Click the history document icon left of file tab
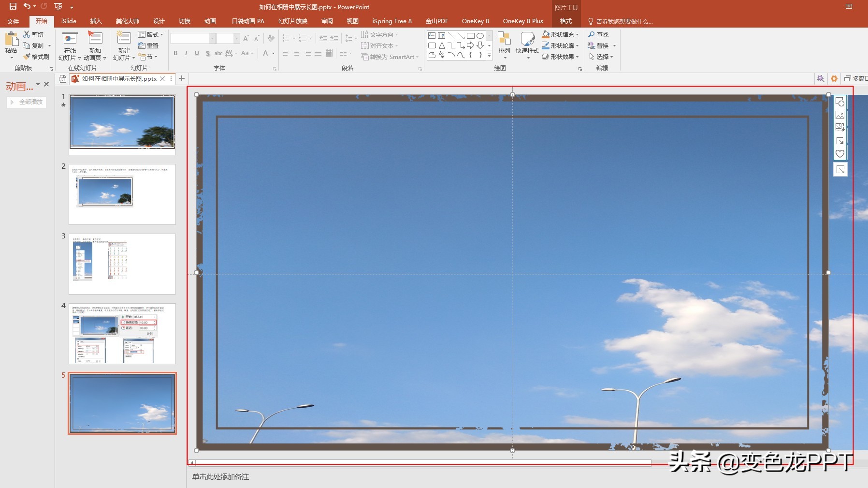Viewport: 868px width, 488px height. [62, 78]
